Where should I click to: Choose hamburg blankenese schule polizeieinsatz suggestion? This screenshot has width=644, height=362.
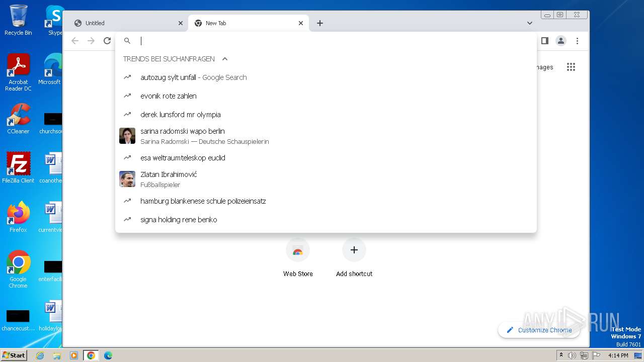pos(326,201)
